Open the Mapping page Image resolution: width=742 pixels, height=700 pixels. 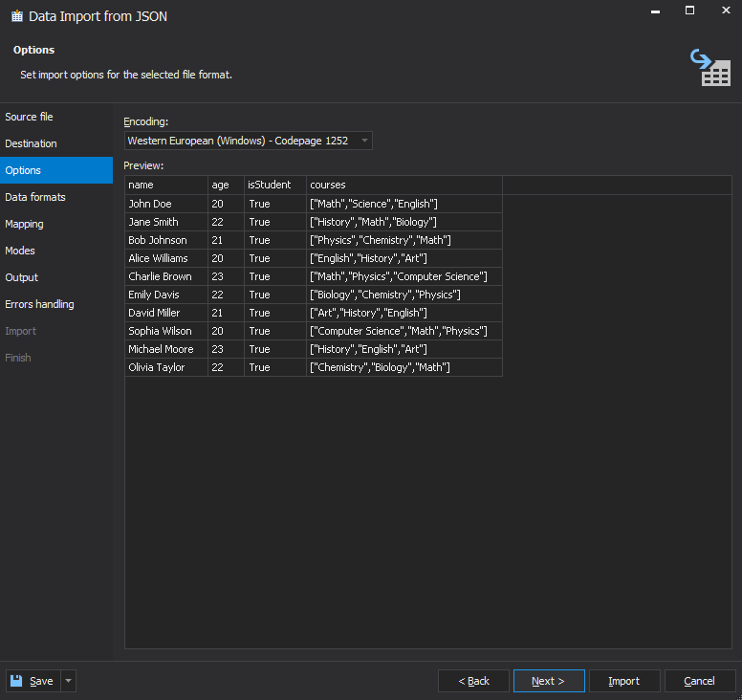tap(56, 224)
